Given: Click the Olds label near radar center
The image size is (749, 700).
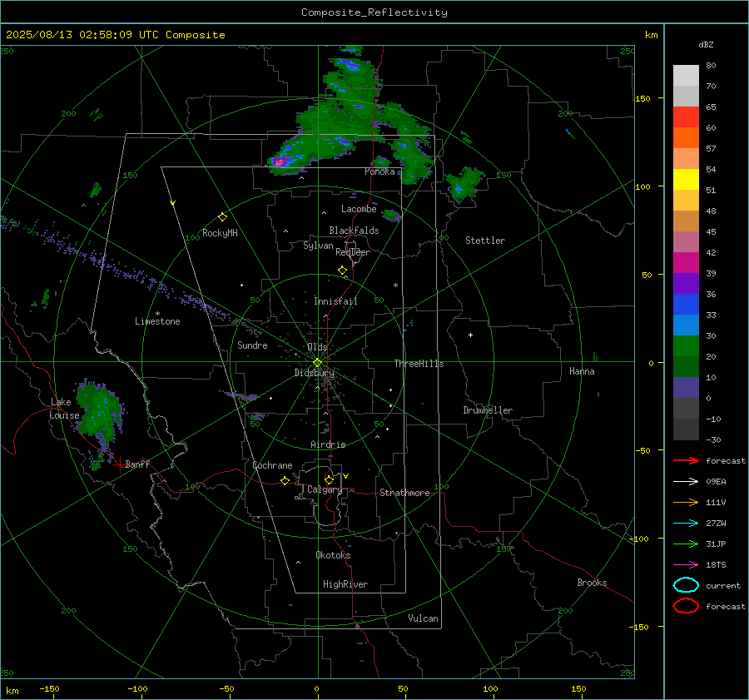Looking at the screenshot, I should (x=317, y=347).
